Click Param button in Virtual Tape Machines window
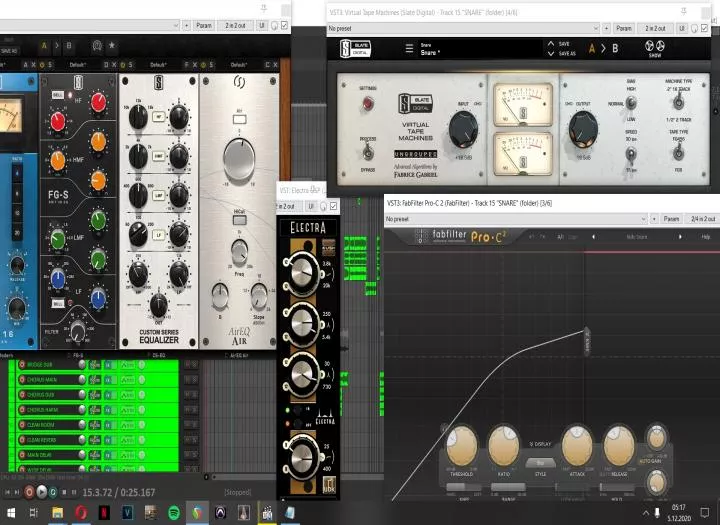Screen dimensions: 720x525 pos(624,28)
